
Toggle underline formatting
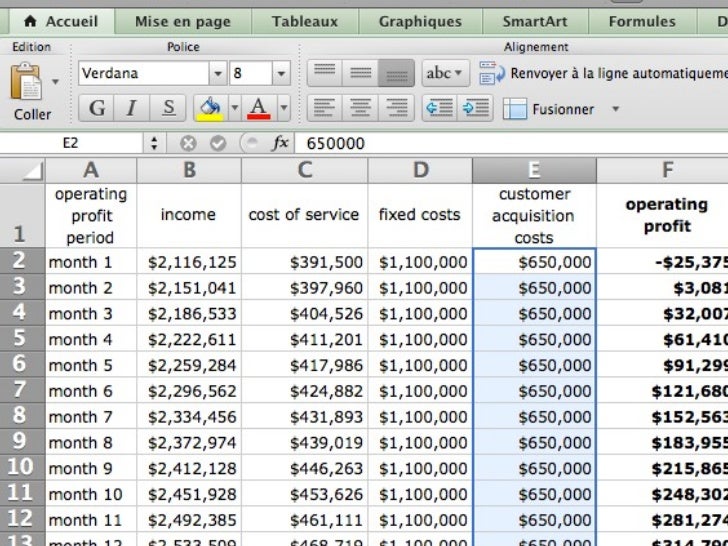point(168,108)
